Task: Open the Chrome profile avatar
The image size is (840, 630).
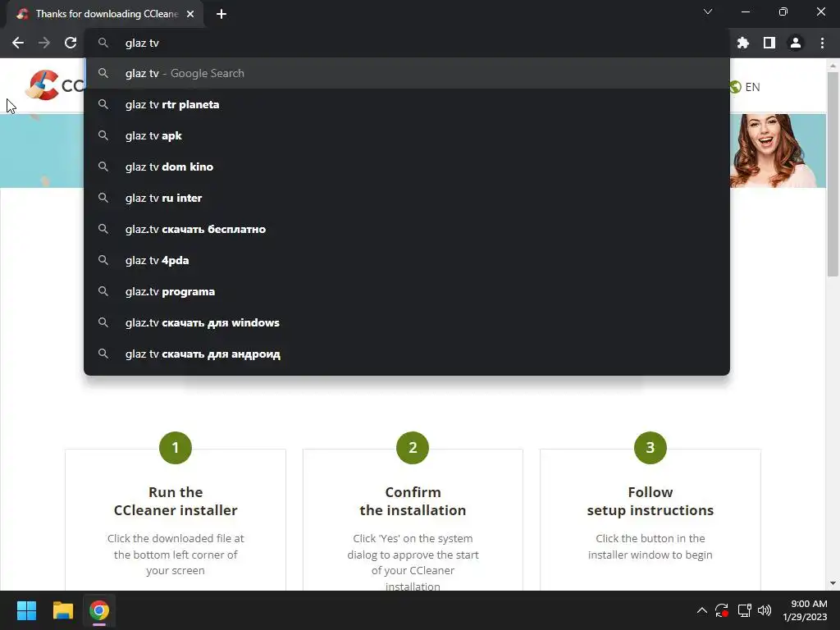Action: click(x=796, y=43)
